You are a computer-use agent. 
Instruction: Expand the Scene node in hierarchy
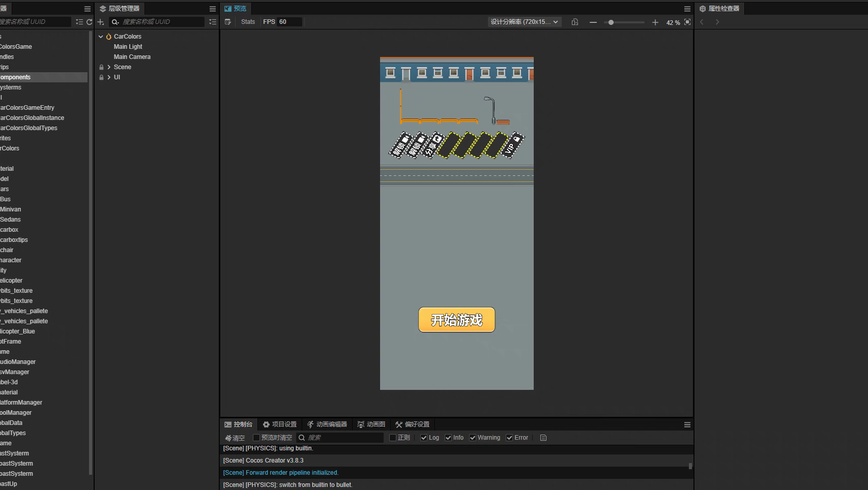coord(109,67)
